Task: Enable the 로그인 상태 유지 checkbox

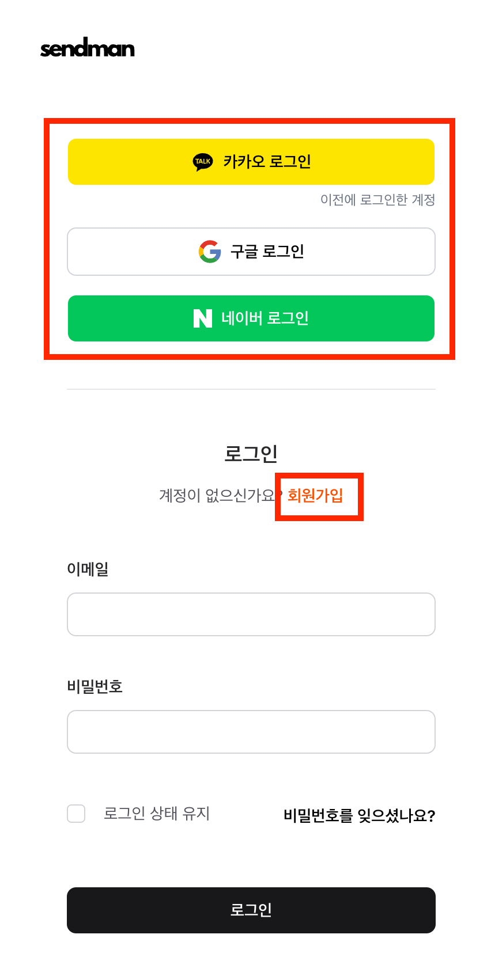Action: click(x=76, y=814)
